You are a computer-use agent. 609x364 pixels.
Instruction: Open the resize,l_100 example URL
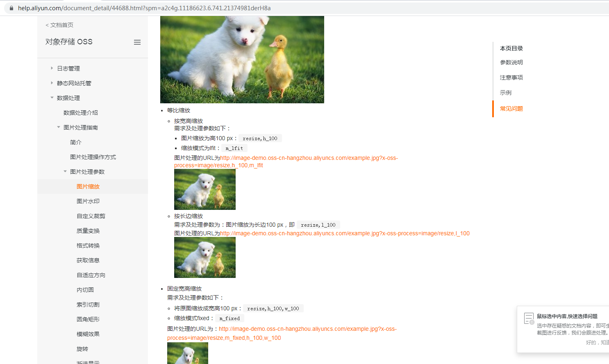coord(345,233)
